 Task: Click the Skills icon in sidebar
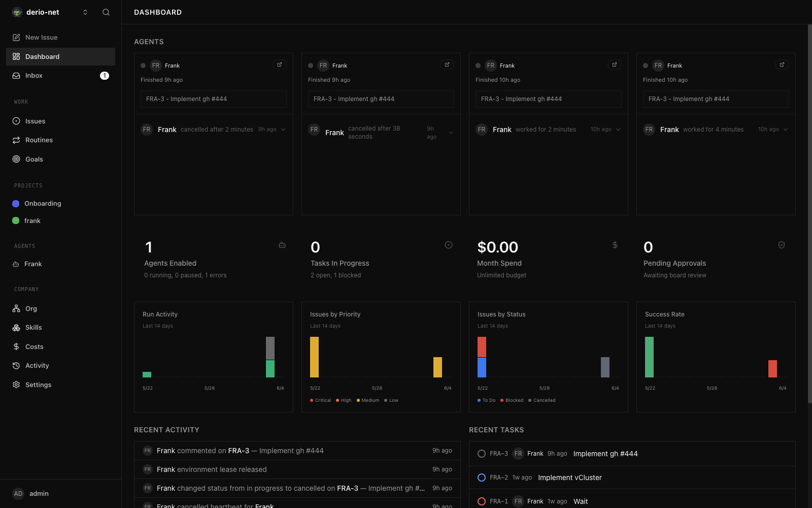[16, 328]
